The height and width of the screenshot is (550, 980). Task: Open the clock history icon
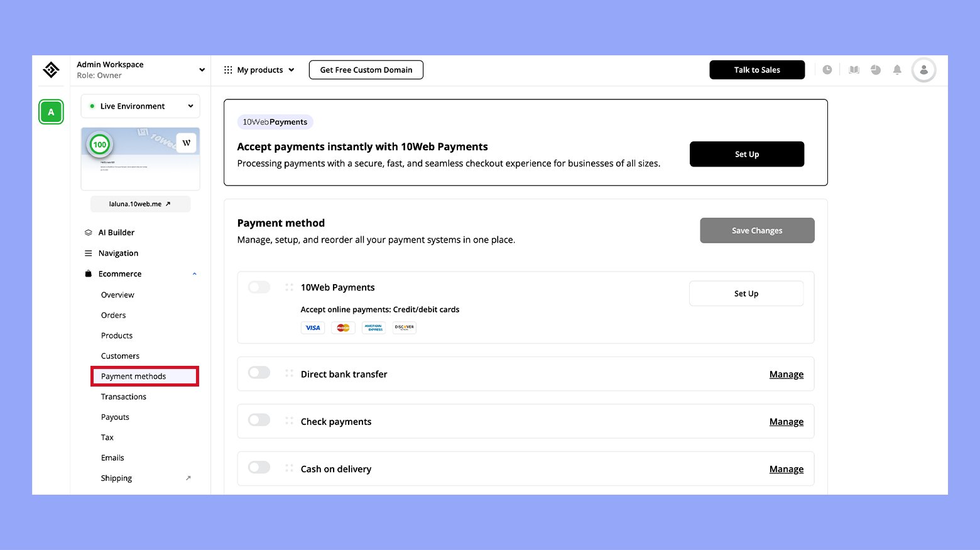tap(827, 70)
